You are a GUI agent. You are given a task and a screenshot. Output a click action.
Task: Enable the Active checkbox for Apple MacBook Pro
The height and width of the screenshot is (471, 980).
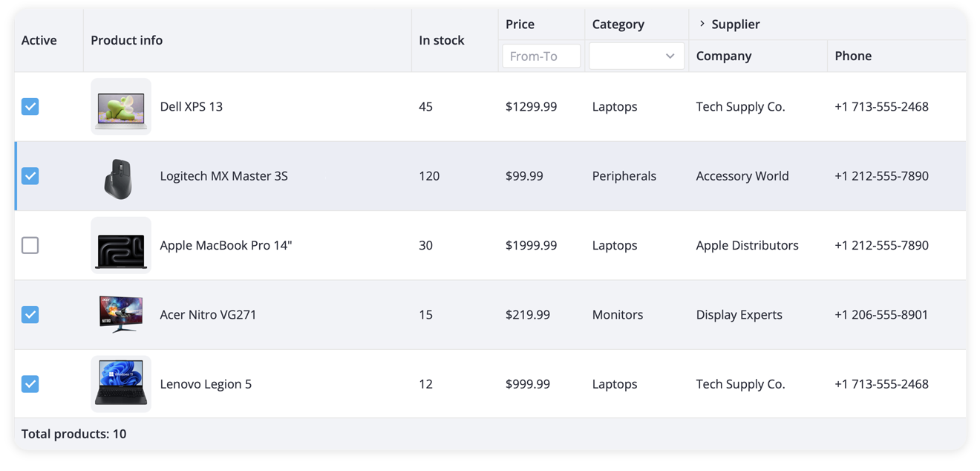[30, 245]
